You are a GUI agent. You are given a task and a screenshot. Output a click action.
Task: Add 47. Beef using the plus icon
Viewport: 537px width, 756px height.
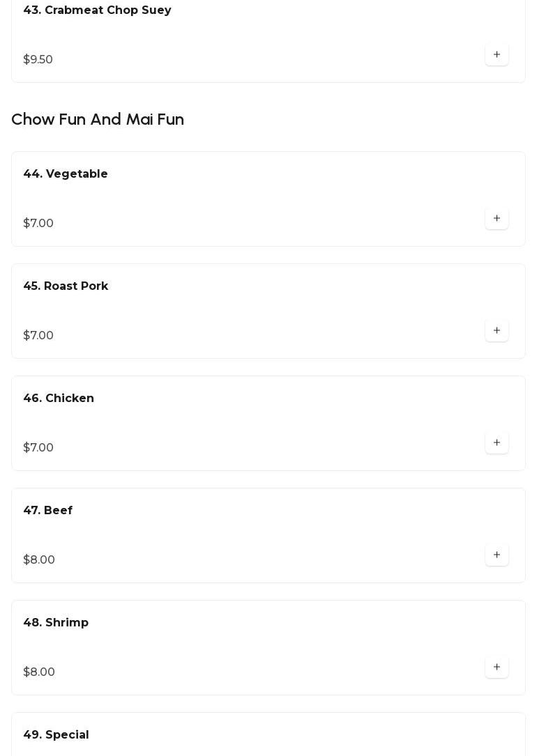(497, 555)
